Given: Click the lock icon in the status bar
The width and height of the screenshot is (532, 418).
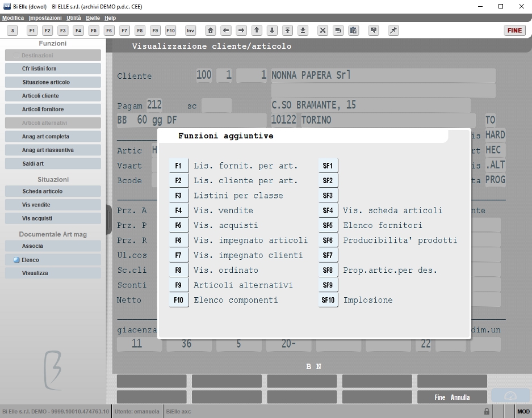Looking at the screenshot, I should (487, 411).
